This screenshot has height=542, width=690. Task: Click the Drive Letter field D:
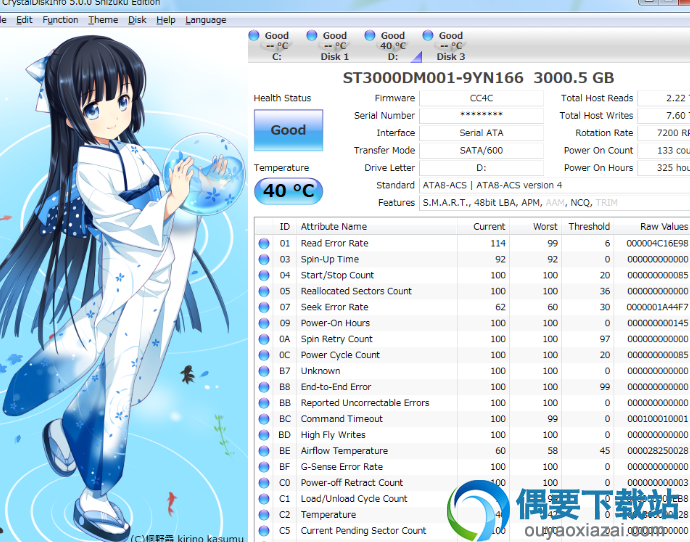coord(481,168)
